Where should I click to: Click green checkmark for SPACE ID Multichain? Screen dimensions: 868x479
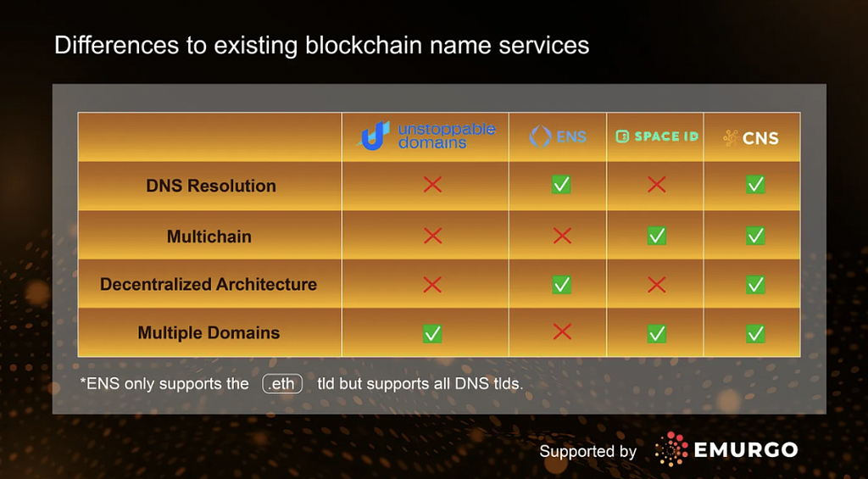pos(657,236)
